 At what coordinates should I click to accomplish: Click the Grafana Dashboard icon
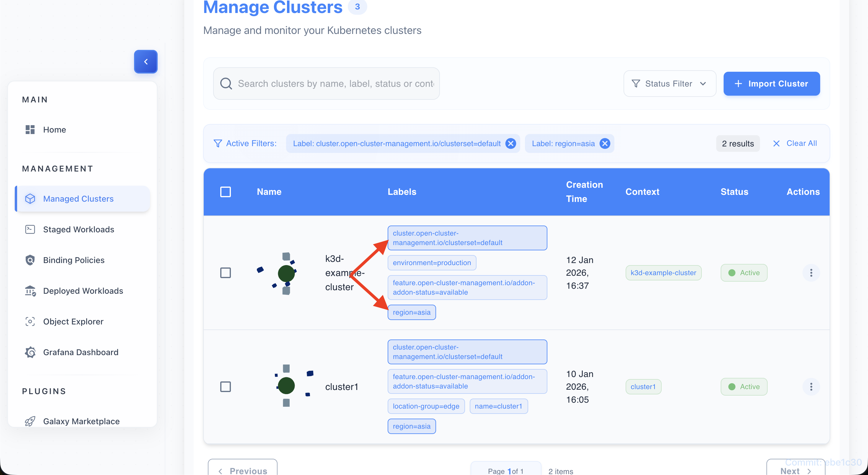[x=30, y=352]
